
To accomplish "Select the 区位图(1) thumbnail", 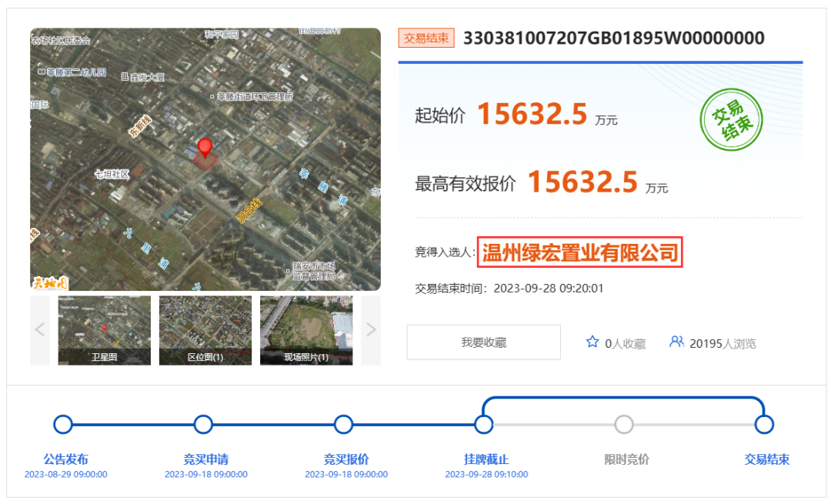I will [205, 330].
